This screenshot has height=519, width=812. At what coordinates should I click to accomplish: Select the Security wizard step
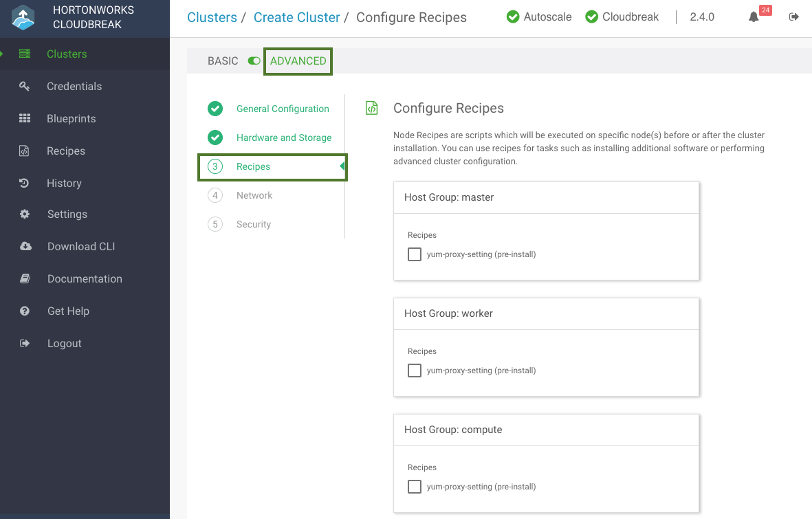pos(254,224)
